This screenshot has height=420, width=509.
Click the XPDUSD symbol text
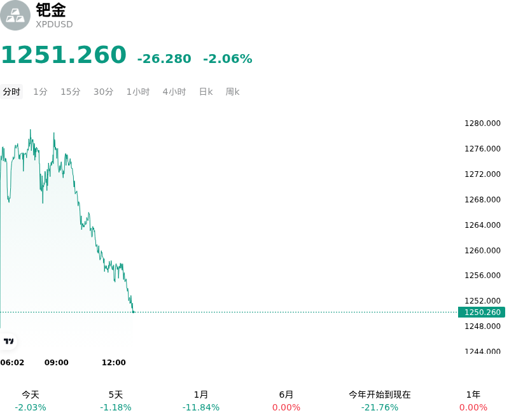click(x=54, y=24)
